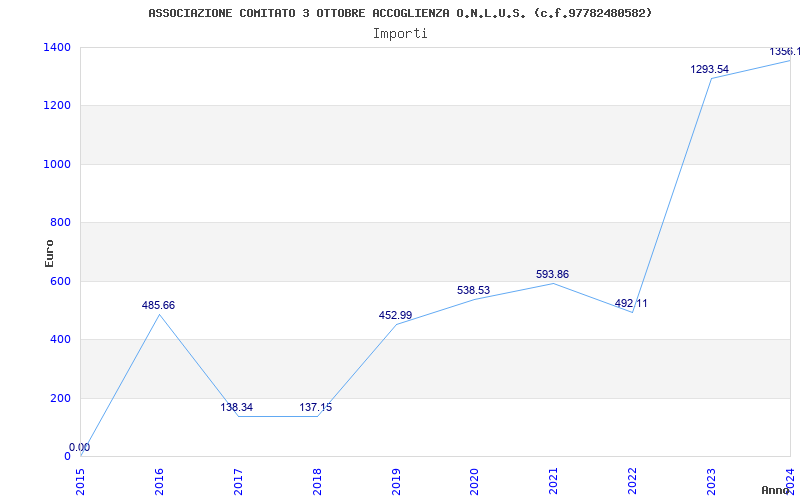Click the 400 y-axis tick label

pyautogui.click(x=60, y=339)
